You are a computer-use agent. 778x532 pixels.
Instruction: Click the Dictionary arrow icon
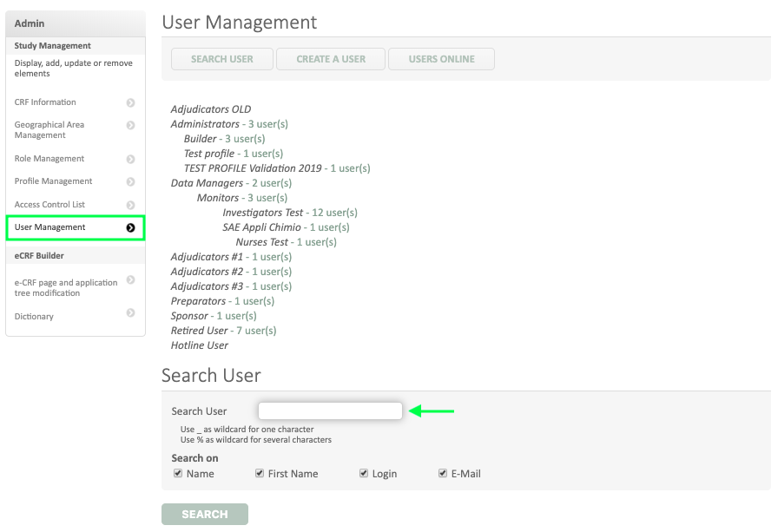click(x=130, y=312)
